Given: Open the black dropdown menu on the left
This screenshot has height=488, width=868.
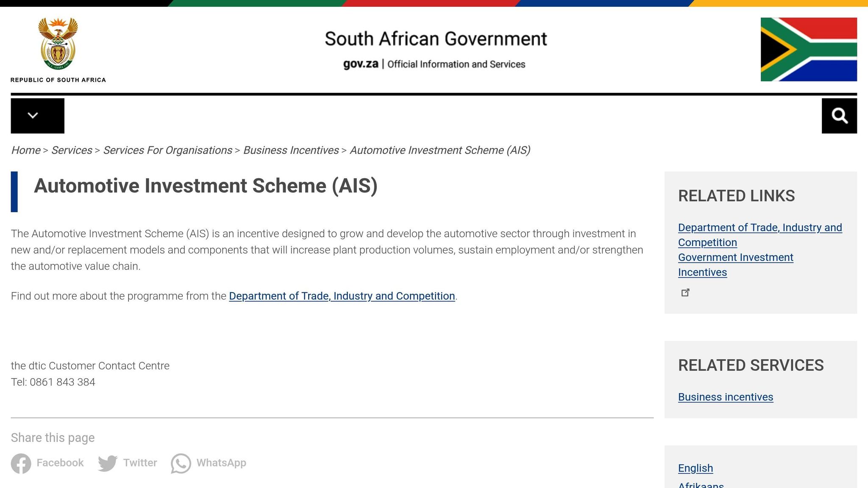Looking at the screenshot, I should tap(37, 116).
